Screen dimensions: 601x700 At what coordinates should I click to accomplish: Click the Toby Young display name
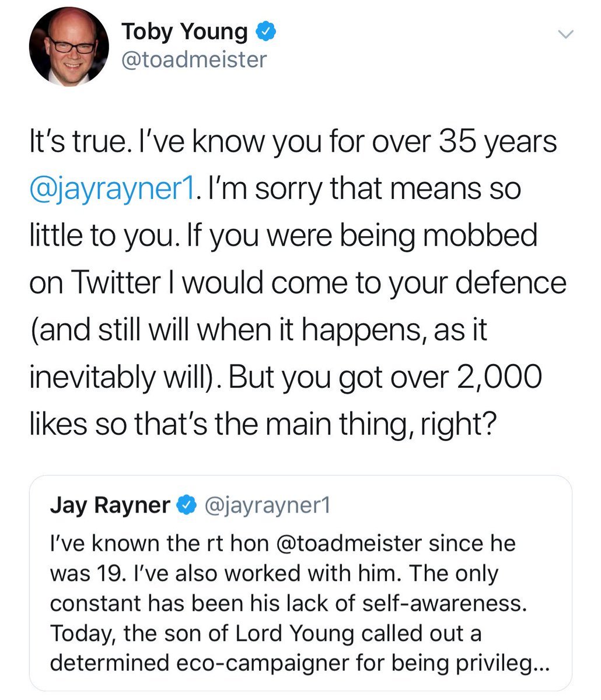[x=184, y=32]
